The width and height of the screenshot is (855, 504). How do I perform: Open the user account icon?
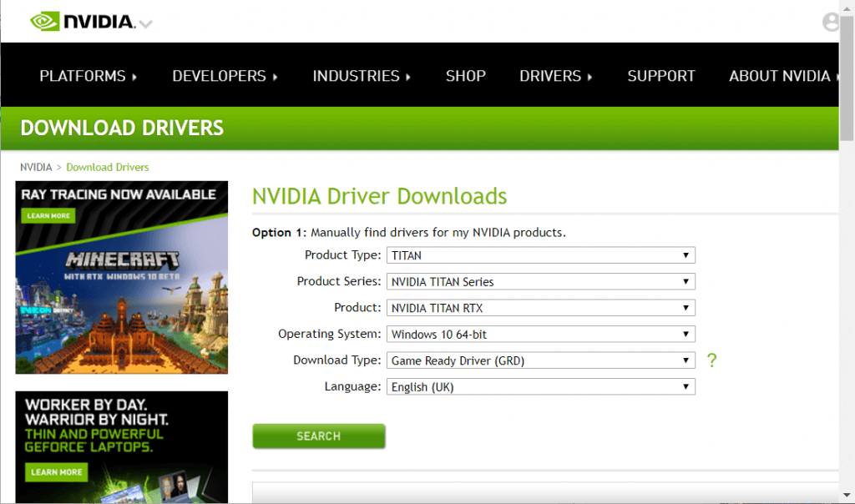(831, 22)
